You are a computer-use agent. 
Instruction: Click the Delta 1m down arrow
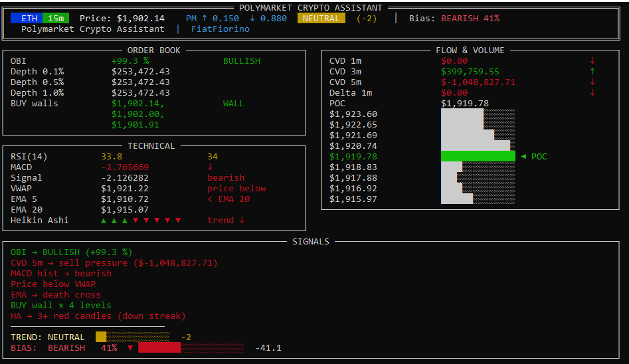click(x=592, y=93)
